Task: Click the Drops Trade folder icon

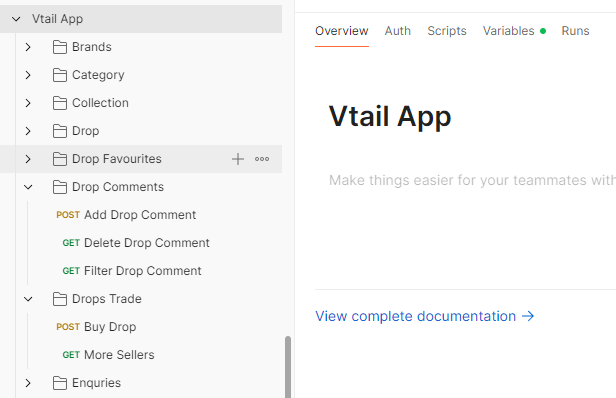Action: (60, 299)
